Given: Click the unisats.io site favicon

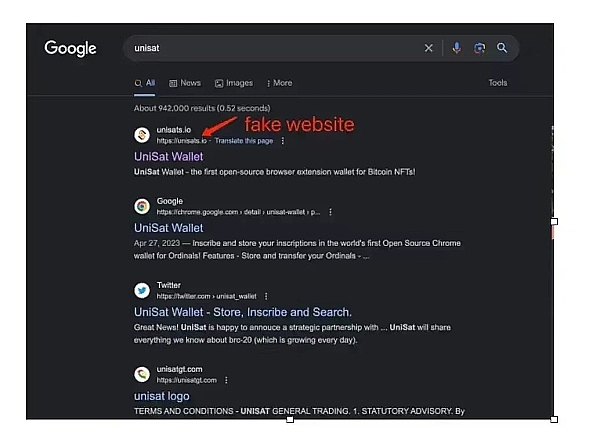Looking at the screenshot, I should (x=142, y=135).
